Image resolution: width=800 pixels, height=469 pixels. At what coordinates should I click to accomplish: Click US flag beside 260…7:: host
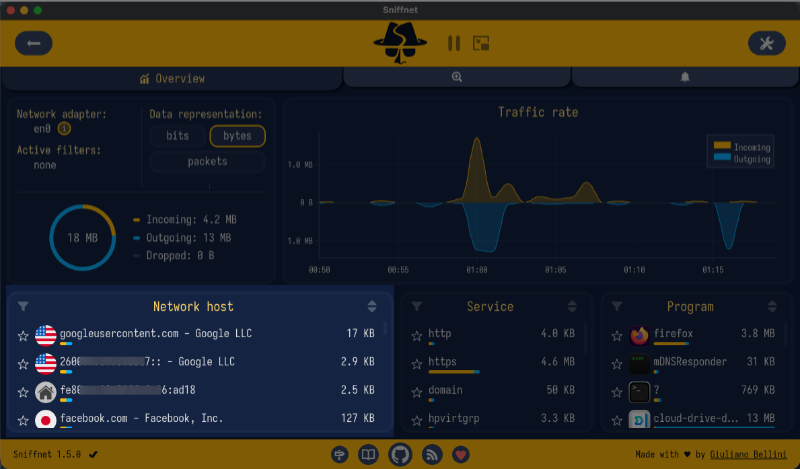(45, 364)
